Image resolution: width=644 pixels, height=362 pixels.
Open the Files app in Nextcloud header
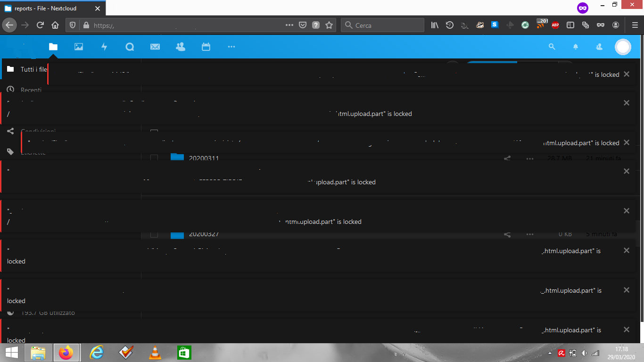tap(53, 47)
